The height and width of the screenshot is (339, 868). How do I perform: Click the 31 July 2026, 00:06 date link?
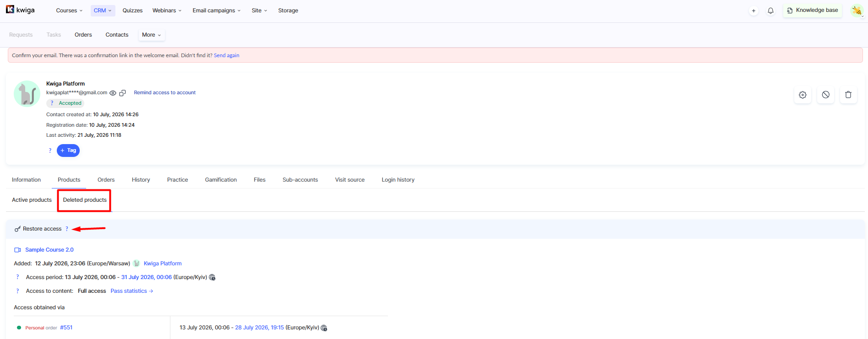[147, 277]
